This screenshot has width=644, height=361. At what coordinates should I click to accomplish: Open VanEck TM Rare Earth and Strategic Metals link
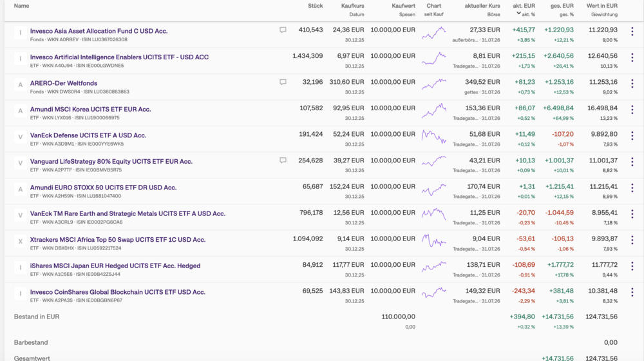click(x=128, y=214)
